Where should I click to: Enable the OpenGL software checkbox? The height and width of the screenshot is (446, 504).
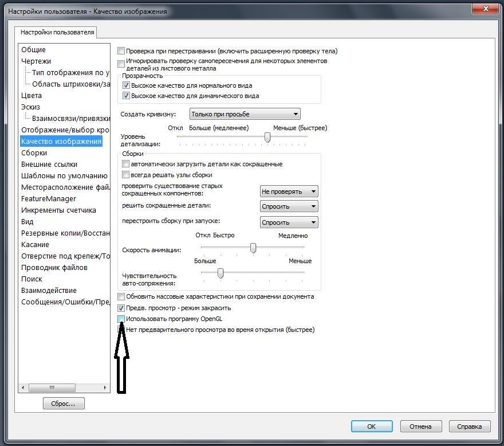[x=121, y=319]
